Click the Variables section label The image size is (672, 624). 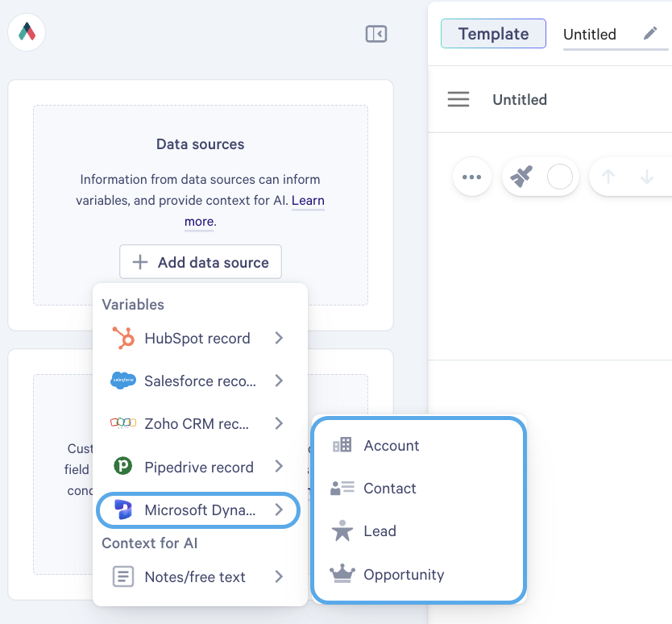[x=133, y=305]
